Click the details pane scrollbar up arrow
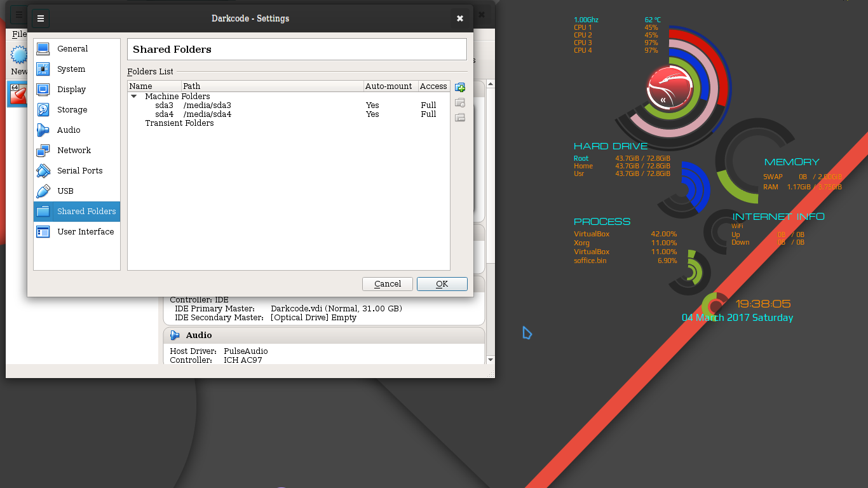The height and width of the screenshot is (488, 868). [490, 85]
